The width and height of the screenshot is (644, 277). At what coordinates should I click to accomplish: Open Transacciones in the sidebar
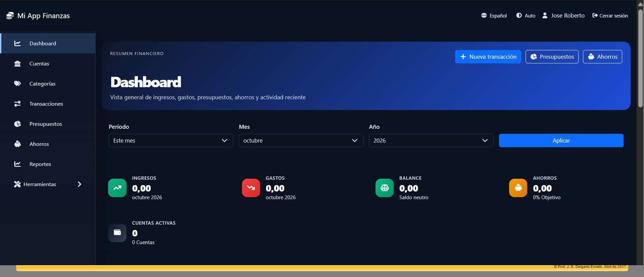click(48, 104)
